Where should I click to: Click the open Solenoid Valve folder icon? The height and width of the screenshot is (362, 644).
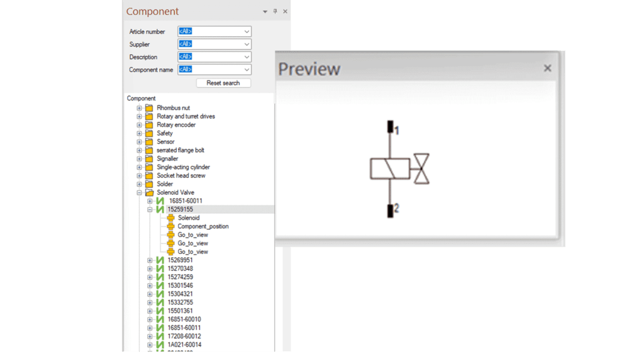[149, 192]
